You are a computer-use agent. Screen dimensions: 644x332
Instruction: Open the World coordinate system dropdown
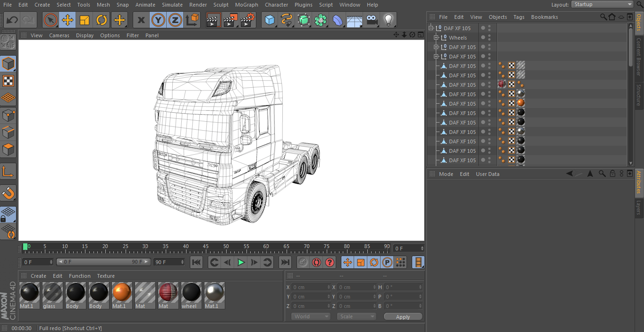[310, 316]
